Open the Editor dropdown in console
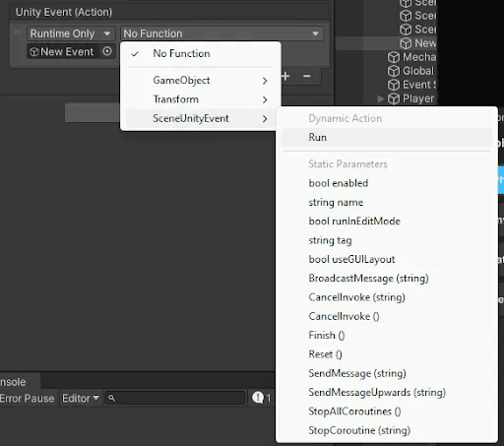 [x=81, y=399]
